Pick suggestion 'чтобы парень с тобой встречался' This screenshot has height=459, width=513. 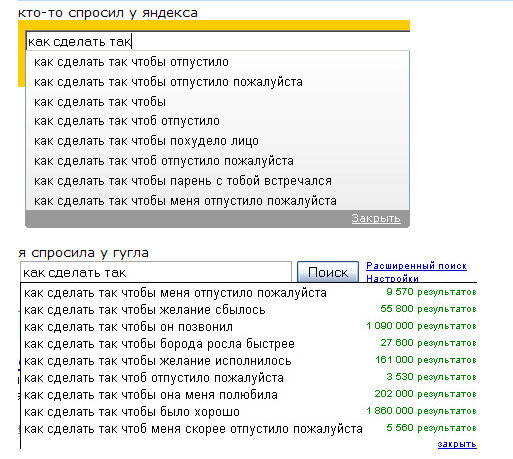click(218, 181)
